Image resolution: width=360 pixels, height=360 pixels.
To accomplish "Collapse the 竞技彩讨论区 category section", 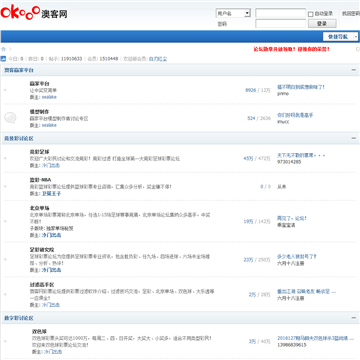I will [354, 138].
